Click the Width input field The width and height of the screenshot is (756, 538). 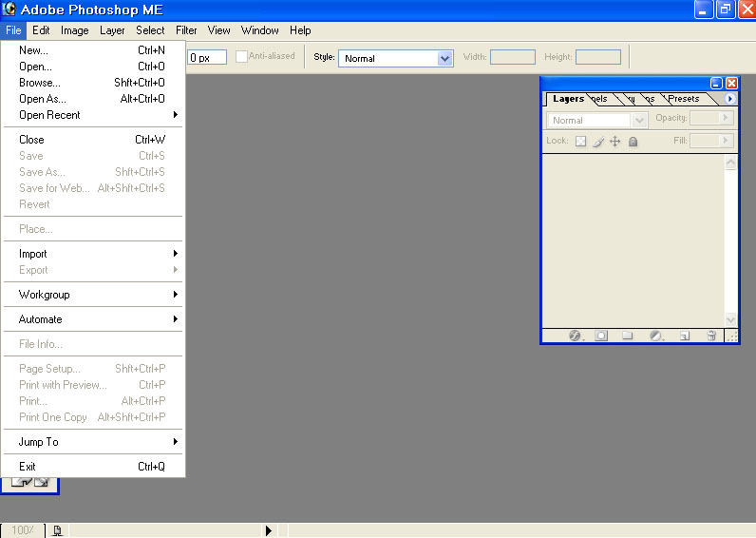[x=513, y=57]
